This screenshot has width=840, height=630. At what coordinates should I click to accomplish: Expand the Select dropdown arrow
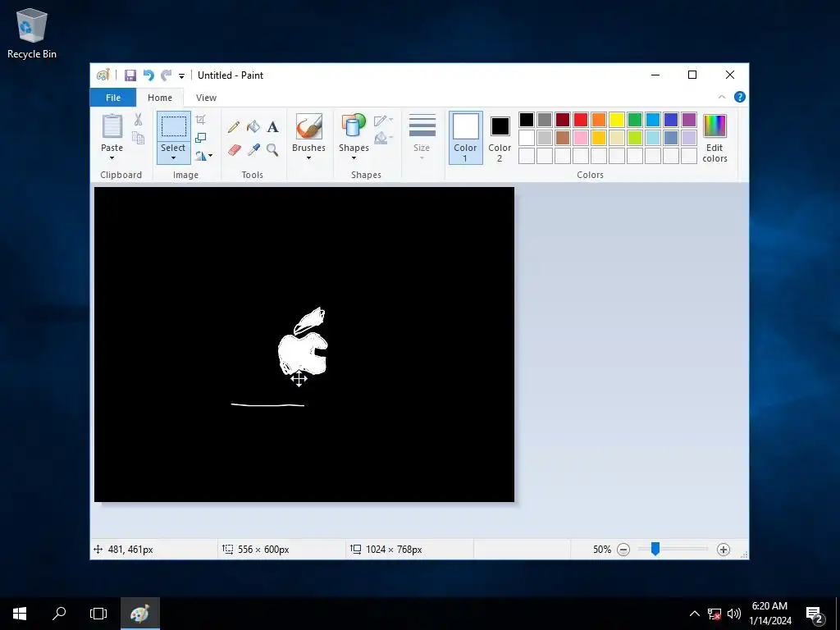pyautogui.click(x=174, y=157)
